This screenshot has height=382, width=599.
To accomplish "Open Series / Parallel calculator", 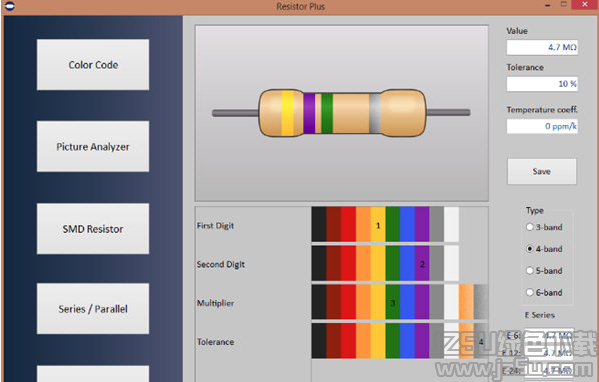I will (x=93, y=308).
